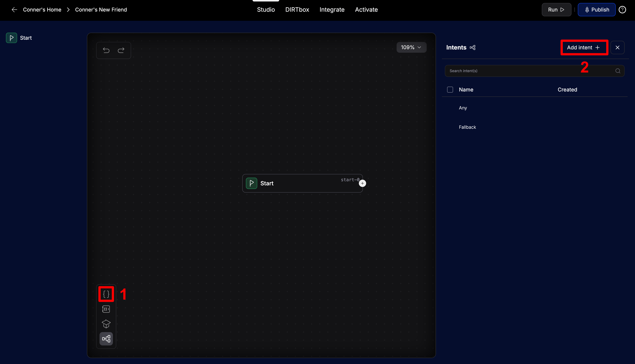This screenshot has width=635, height=364.
Task: Click the back arrow in header
Action: pyautogui.click(x=14, y=10)
